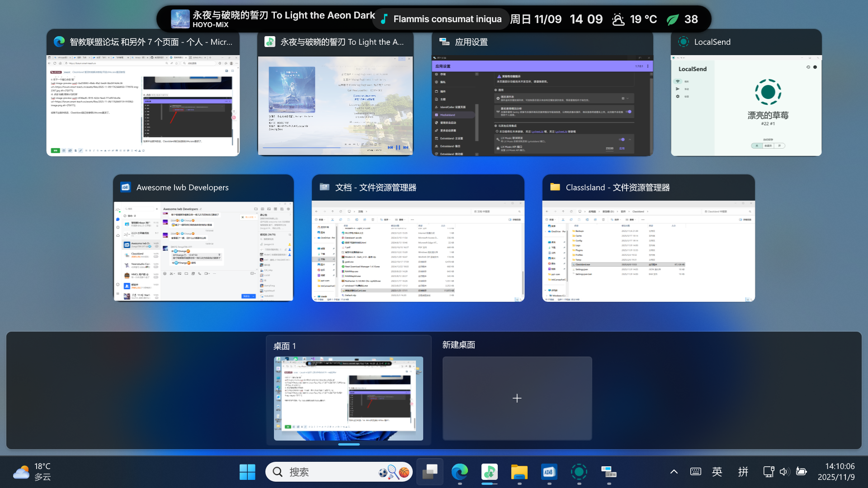This screenshot has height=488, width=868.
Task: Open the clock and date flyout
Action: [x=836, y=472]
